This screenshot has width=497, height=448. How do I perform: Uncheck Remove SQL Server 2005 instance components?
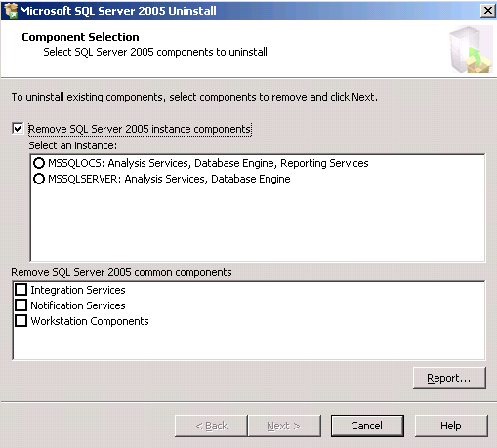click(x=18, y=128)
